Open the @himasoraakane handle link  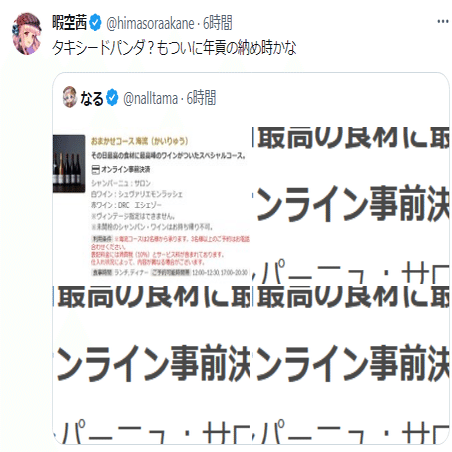[x=150, y=23]
